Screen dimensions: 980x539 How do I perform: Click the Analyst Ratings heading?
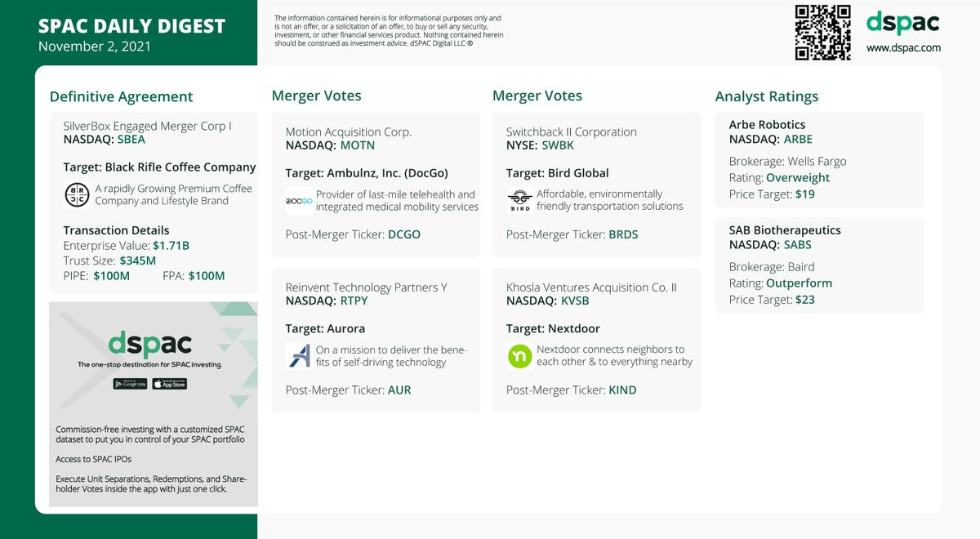coord(767,96)
